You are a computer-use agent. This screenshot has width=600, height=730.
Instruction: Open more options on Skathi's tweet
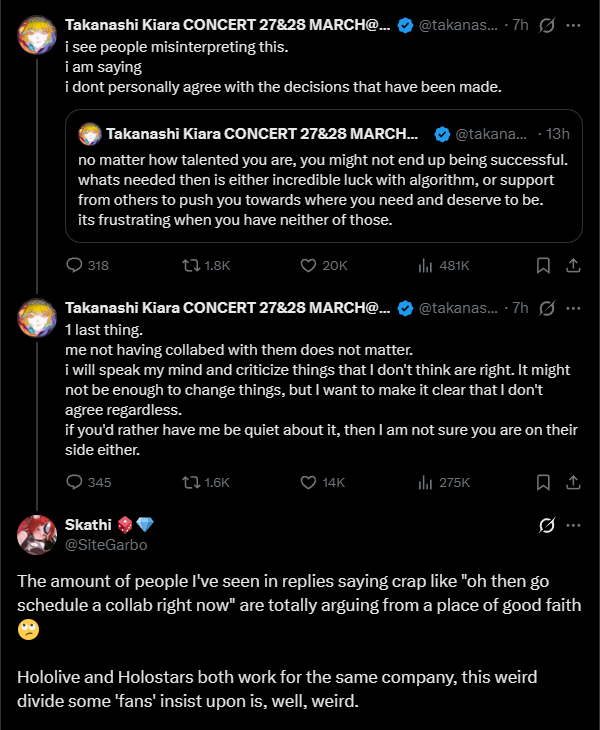573,525
